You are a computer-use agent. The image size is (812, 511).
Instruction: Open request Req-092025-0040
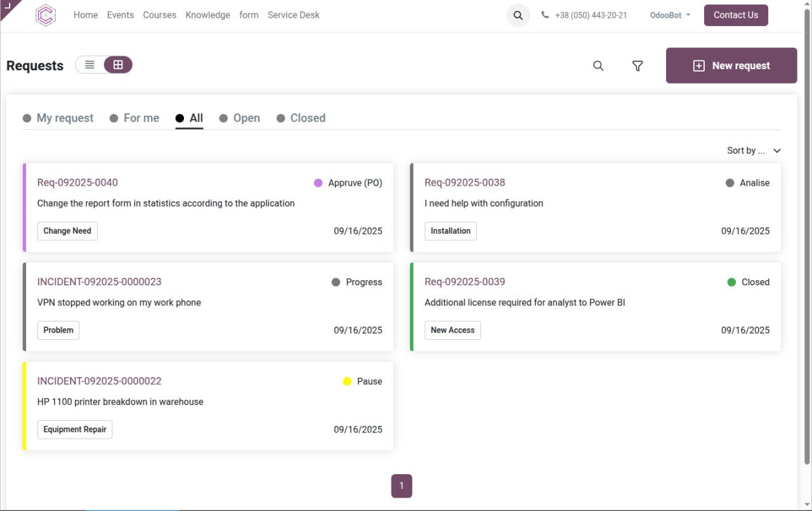click(77, 183)
